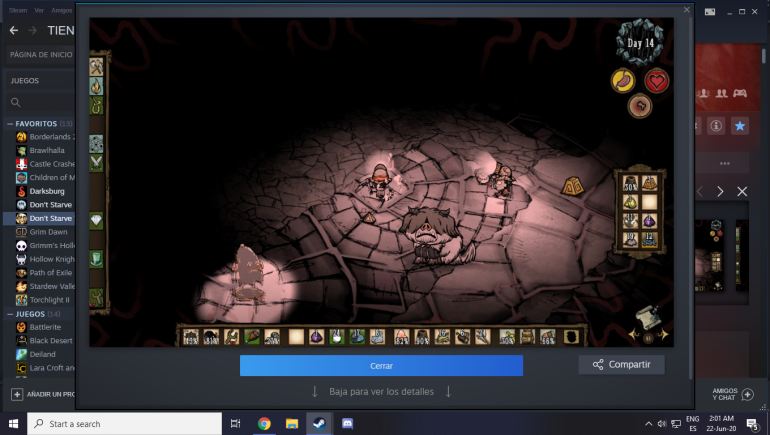This screenshot has width=770, height=435.
Task: Collapse the FAVORITOS category
Action: coord(10,124)
